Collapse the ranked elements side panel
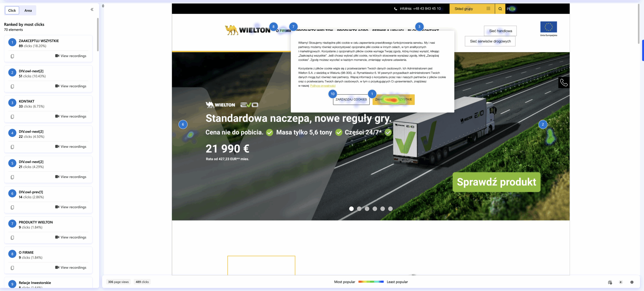The image size is (644, 291). coord(92,10)
